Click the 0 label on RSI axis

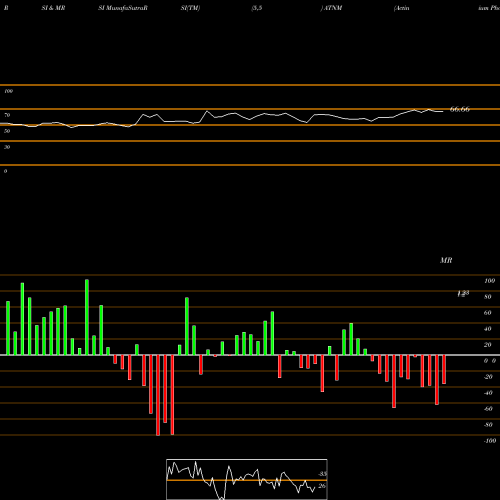[5, 171]
